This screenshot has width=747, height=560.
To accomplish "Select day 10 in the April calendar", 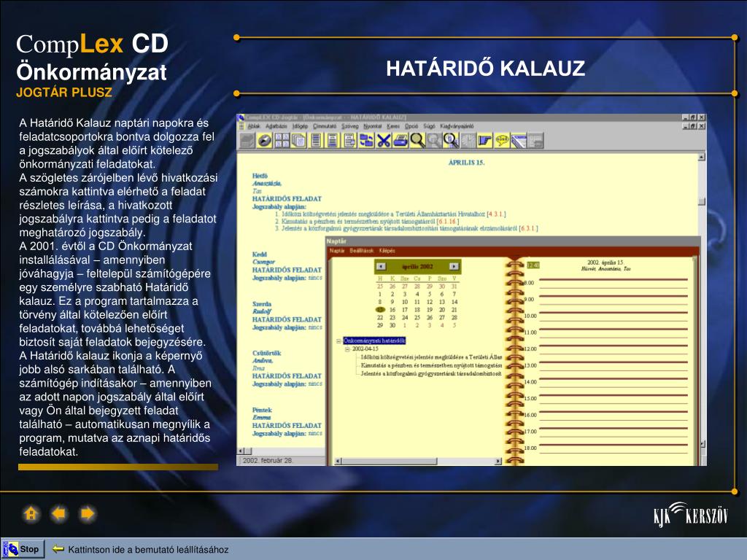I will (405, 302).
